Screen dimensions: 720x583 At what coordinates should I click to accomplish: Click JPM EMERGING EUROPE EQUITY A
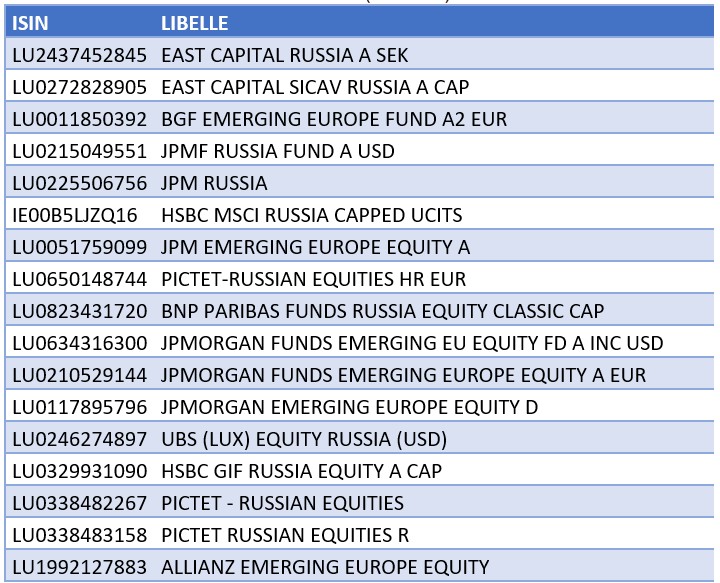pyautogui.click(x=315, y=247)
